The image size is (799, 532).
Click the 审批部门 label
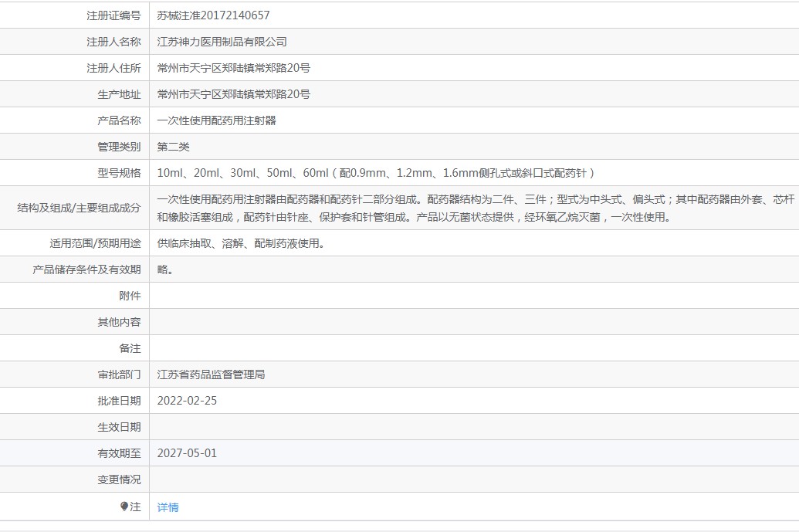pyautogui.click(x=119, y=375)
